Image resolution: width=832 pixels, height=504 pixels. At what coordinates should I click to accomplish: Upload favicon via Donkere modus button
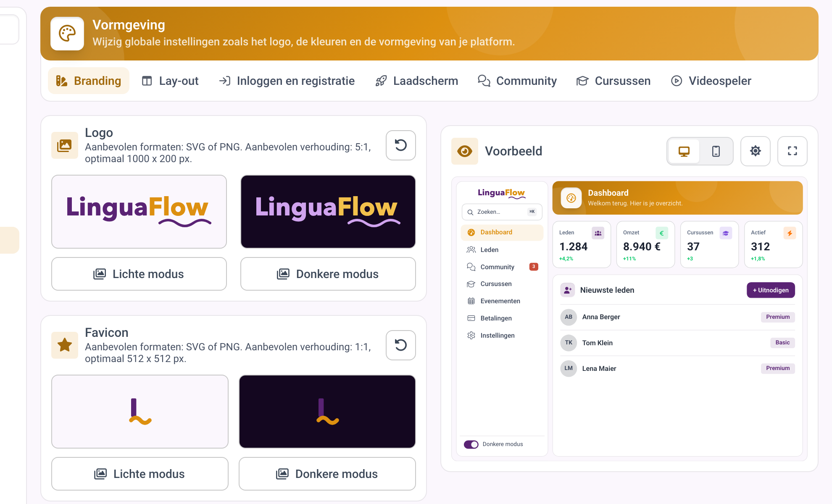[x=327, y=474]
